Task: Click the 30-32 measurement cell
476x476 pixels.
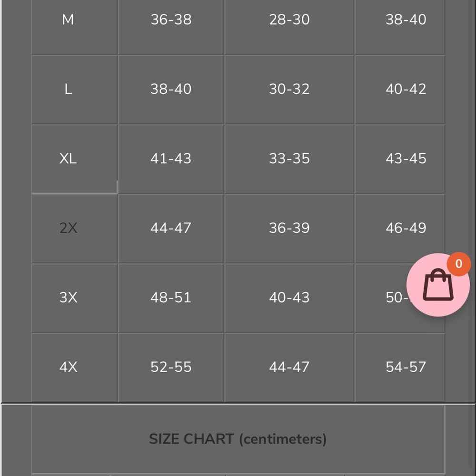Action: 289,89
